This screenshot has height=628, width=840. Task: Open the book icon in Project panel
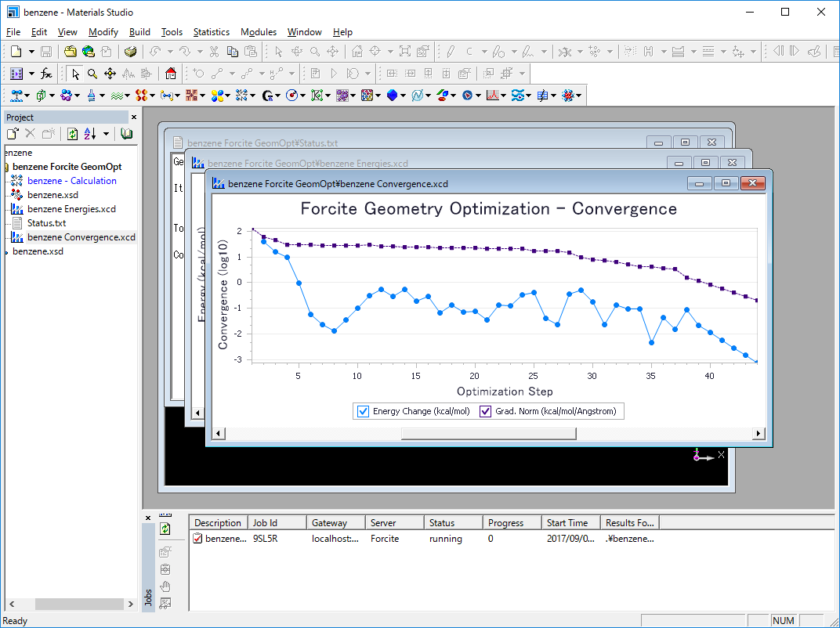click(x=126, y=134)
